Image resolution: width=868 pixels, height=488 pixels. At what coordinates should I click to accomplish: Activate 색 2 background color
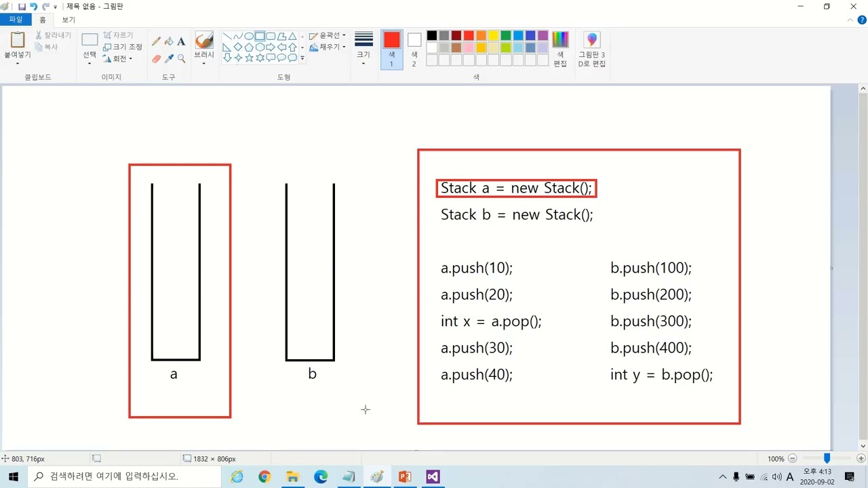414,49
